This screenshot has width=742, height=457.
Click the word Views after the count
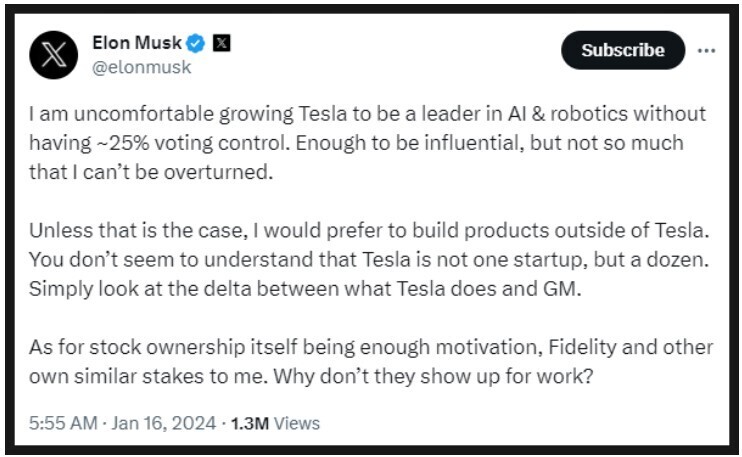coord(297,423)
